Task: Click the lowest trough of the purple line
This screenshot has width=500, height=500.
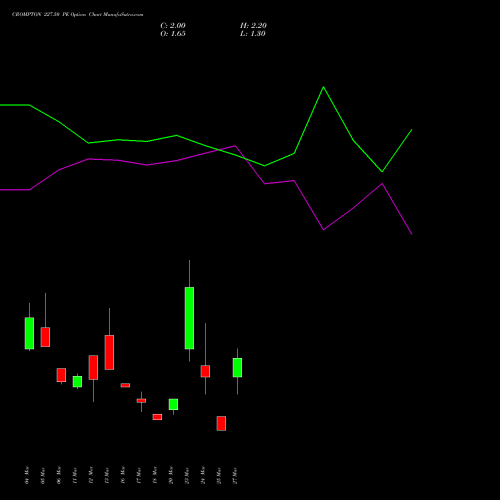Action: [x=412, y=234]
